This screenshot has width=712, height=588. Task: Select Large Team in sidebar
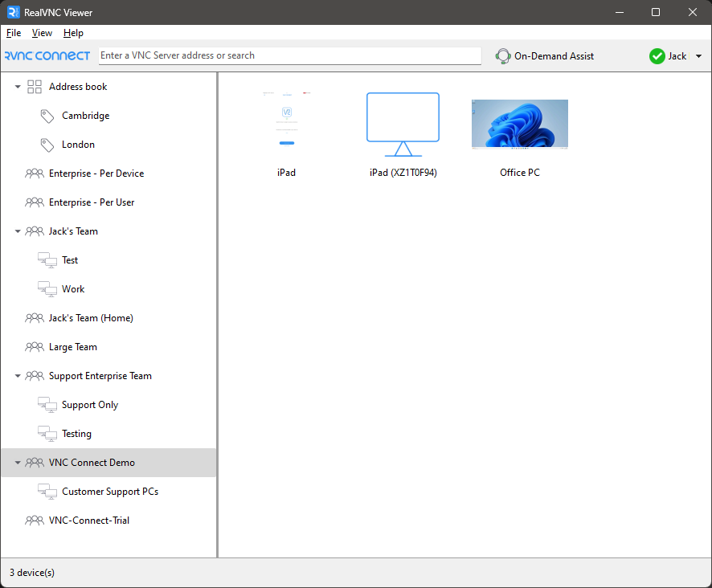coord(73,347)
